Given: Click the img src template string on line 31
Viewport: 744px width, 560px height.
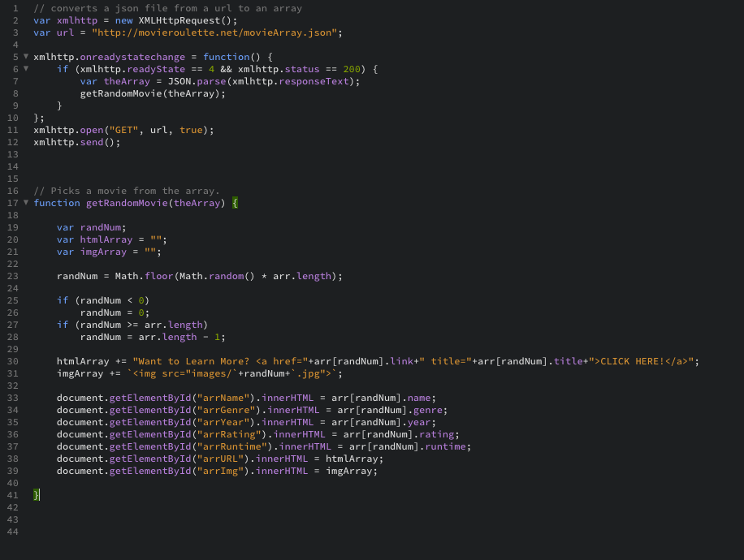Looking at the screenshot, I should [x=232, y=373].
